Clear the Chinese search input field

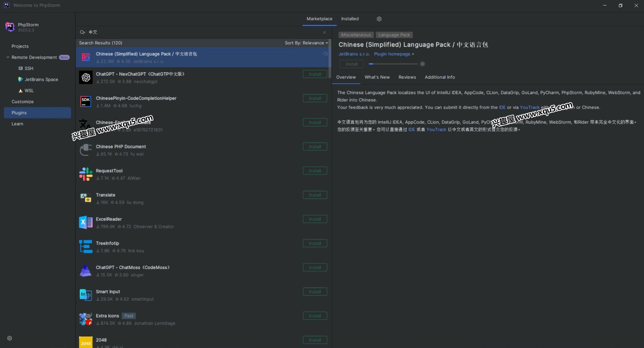click(324, 32)
